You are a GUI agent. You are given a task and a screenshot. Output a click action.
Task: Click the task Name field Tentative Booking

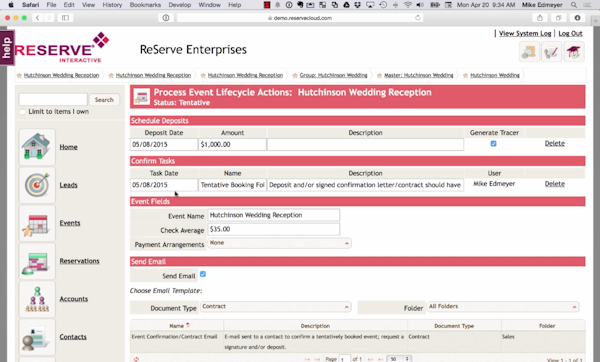[232, 185]
